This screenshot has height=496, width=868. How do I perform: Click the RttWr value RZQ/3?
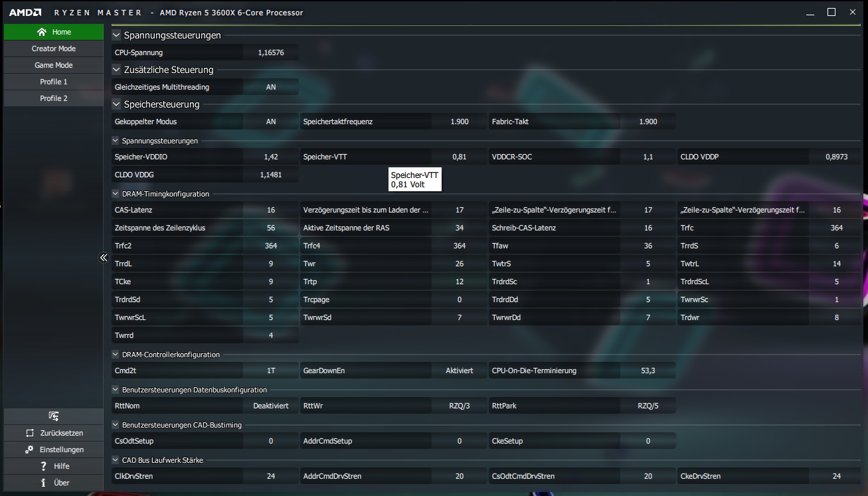pos(460,406)
